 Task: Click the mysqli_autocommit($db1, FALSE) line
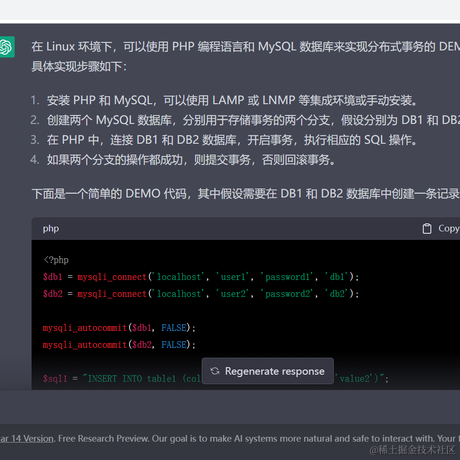(119, 328)
